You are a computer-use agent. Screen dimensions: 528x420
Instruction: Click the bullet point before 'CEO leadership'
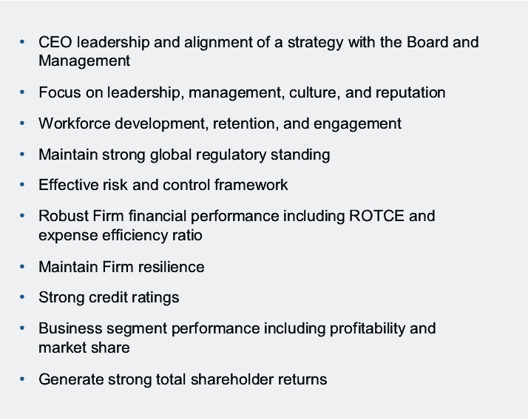(23, 41)
